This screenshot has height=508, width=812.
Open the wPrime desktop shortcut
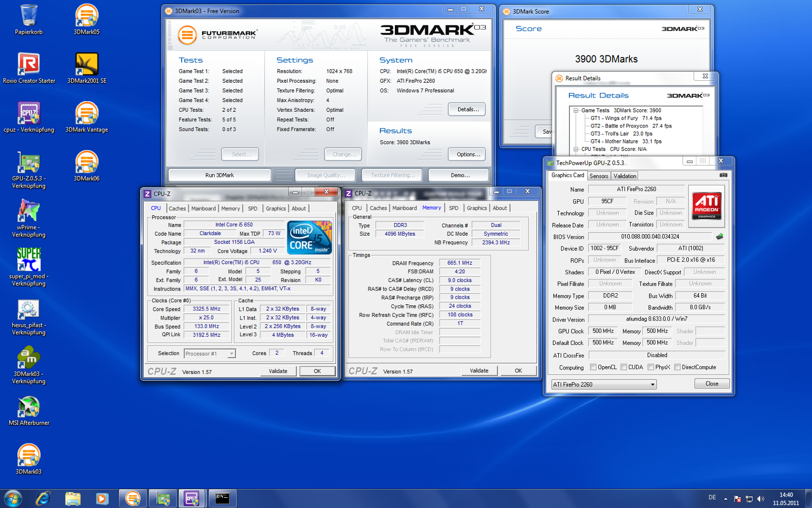click(29, 218)
